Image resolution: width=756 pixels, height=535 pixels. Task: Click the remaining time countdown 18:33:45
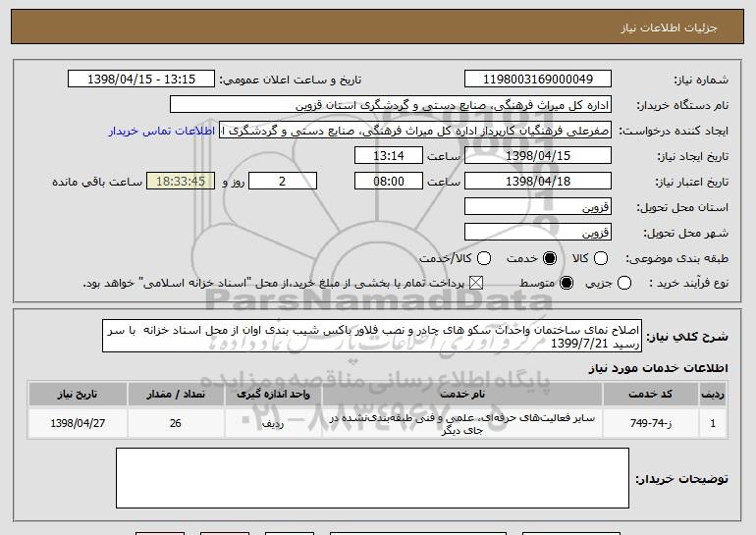pos(181,182)
